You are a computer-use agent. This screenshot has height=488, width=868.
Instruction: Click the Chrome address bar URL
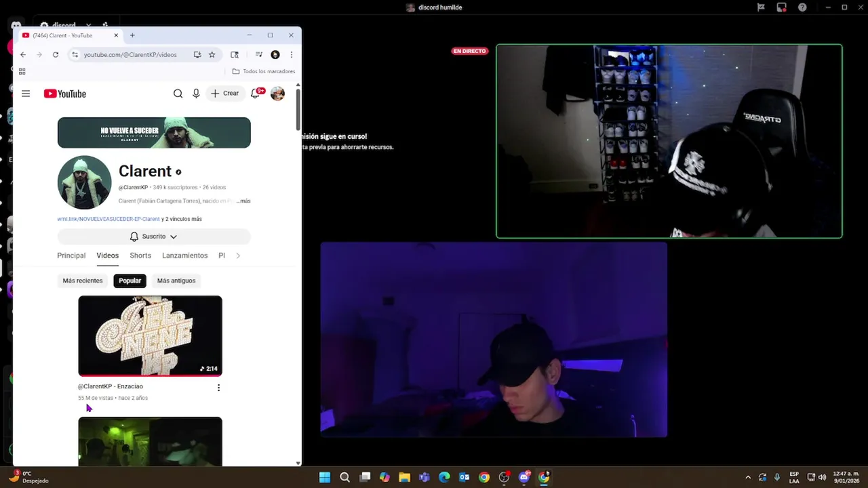tap(130, 55)
